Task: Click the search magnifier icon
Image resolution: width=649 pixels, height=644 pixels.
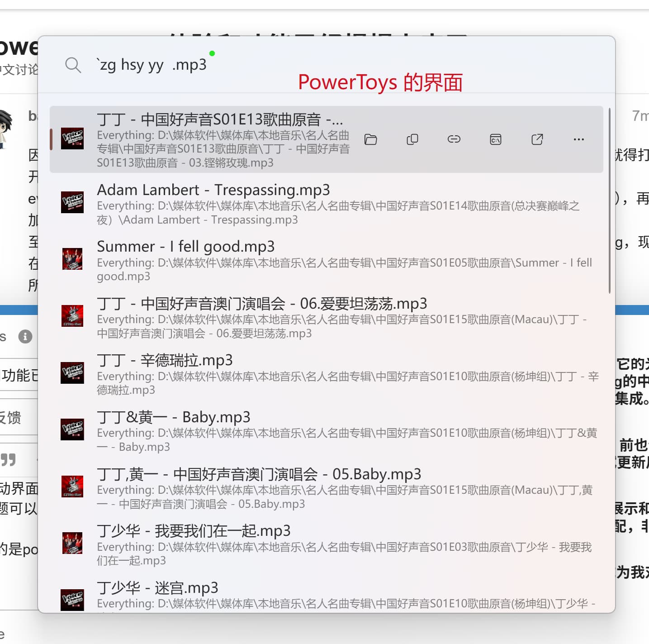Action: click(73, 65)
